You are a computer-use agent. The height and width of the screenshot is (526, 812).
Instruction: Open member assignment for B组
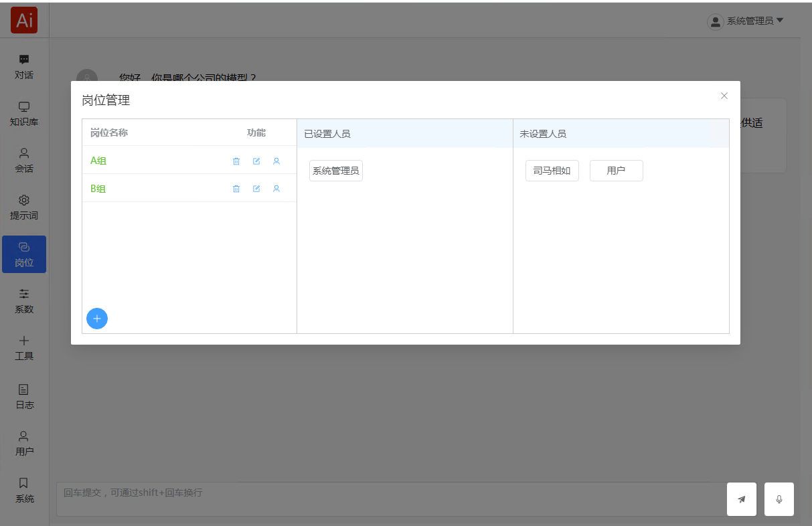(x=276, y=189)
